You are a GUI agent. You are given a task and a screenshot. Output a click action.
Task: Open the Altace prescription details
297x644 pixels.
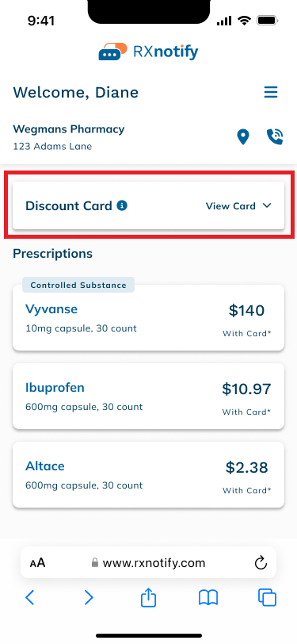(x=149, y=475)
